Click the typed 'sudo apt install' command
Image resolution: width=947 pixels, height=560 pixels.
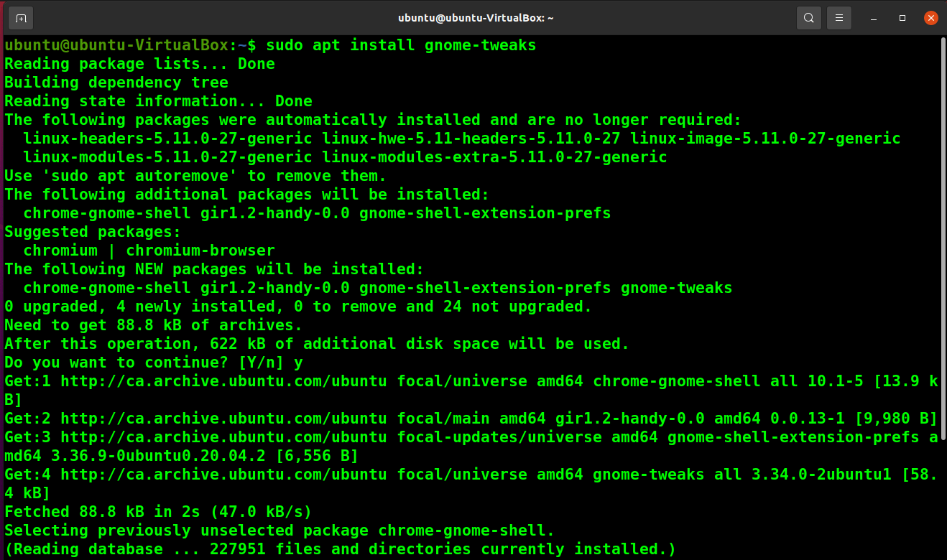[x=401, y=45]
